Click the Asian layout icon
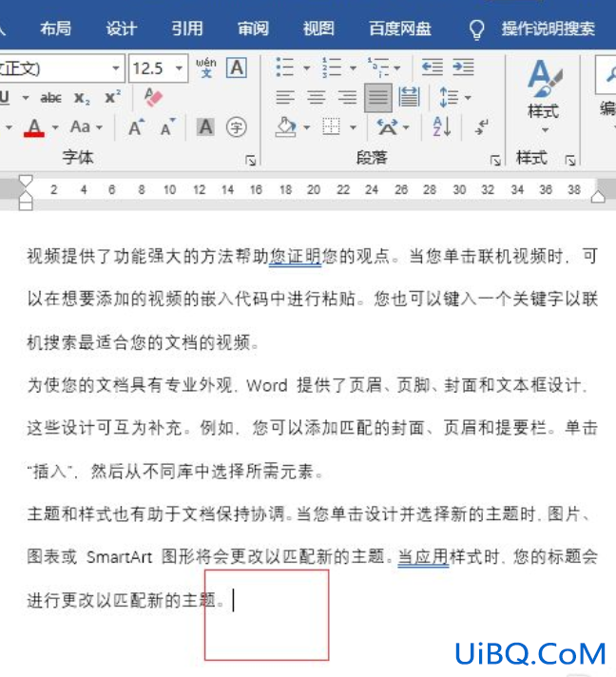 (x=387, y=127)
